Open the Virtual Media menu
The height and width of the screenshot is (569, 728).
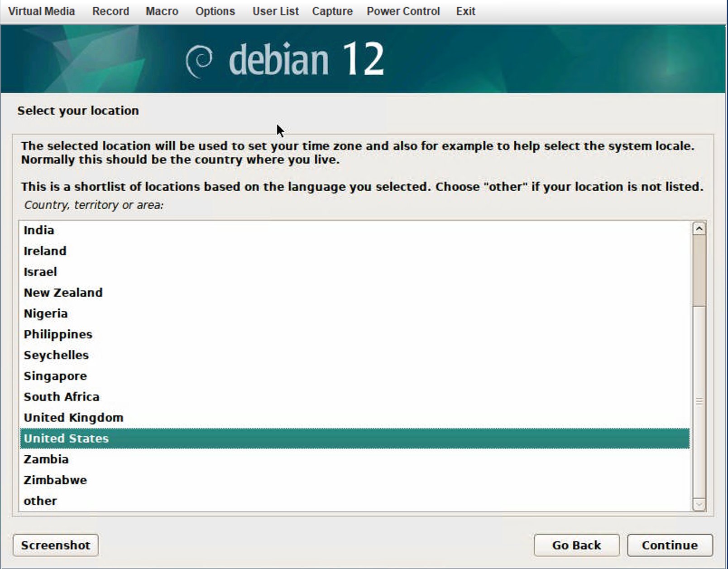[41, 11]
